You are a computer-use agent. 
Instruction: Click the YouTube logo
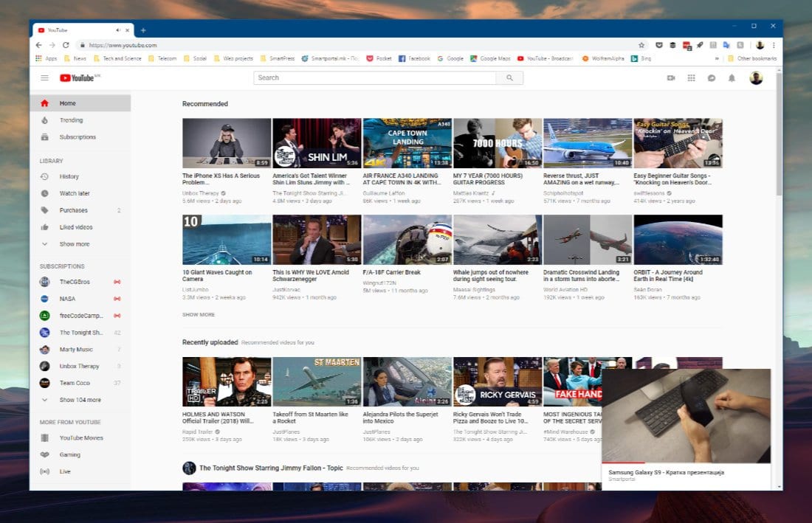78,78
